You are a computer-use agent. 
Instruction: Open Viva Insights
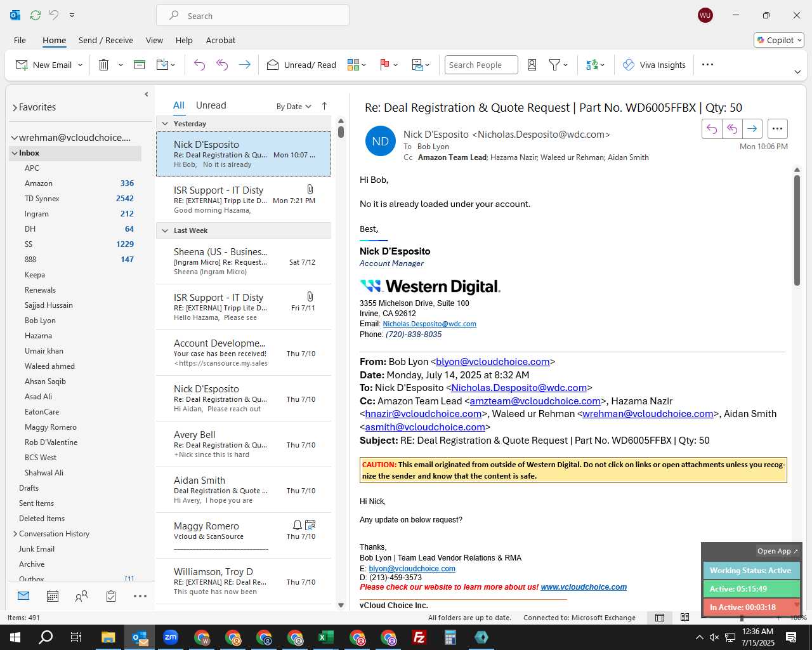[654, 65]
